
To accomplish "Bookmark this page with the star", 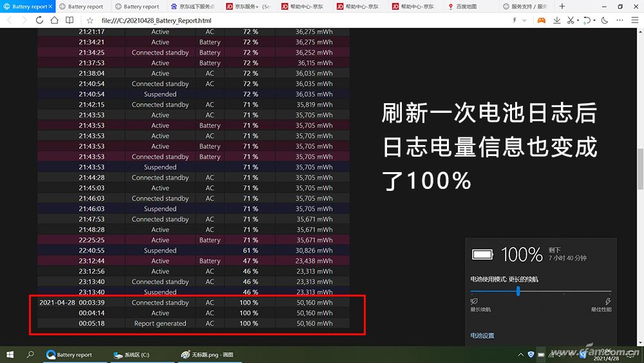I will [x=90, y=20].
